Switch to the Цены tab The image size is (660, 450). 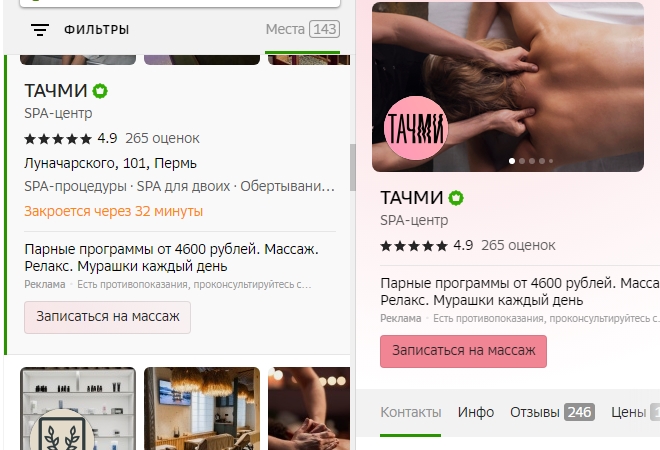tap(635, 412)
